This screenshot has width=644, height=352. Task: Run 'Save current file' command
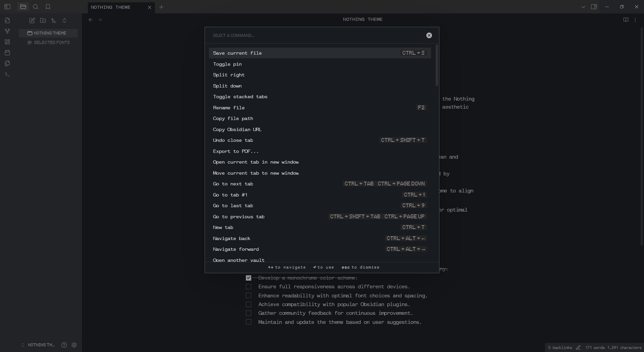click(320, 53)
